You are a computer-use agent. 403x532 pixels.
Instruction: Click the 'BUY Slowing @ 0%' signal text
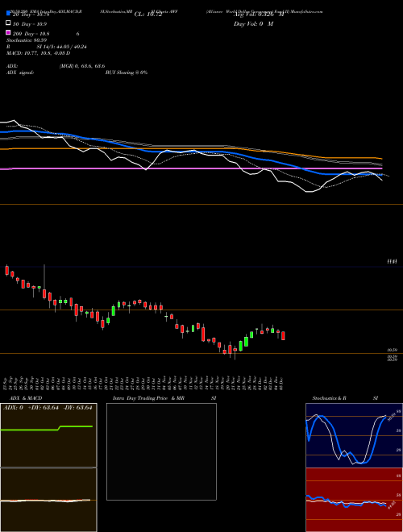pyautogui.click(x=127, y=73)
